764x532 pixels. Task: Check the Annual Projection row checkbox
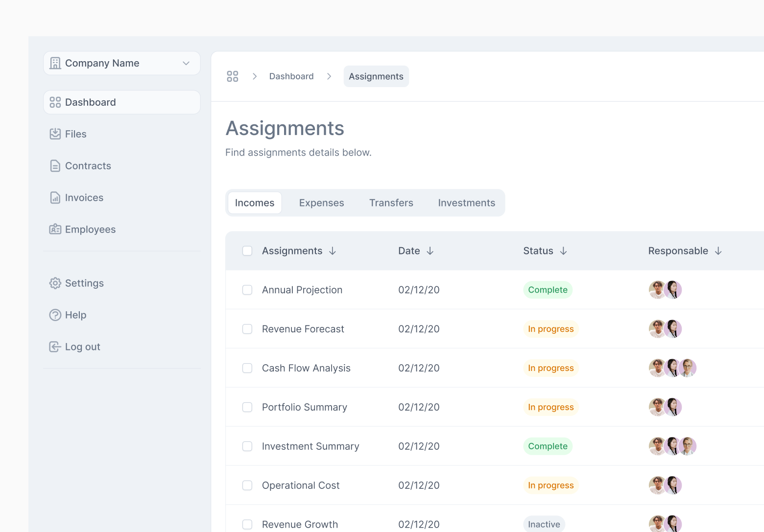(x=247, y=290)
